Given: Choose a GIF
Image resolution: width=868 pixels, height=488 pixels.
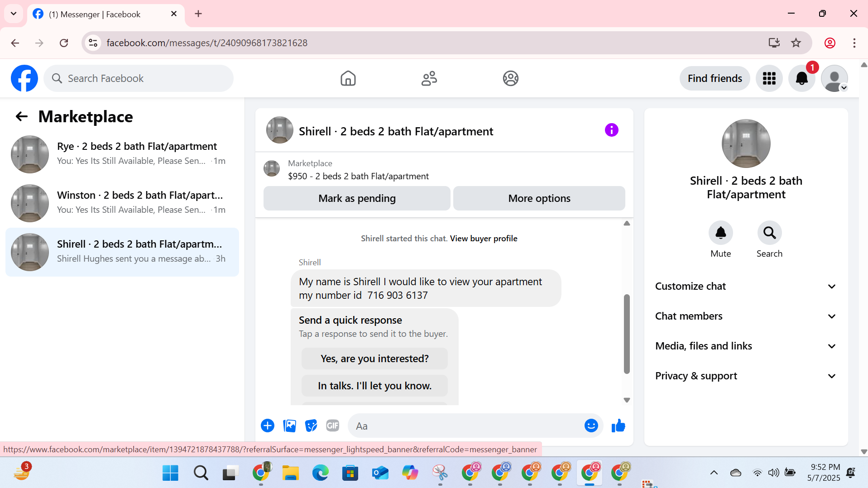Looking at the screenshot, I should tap(333, 426).
